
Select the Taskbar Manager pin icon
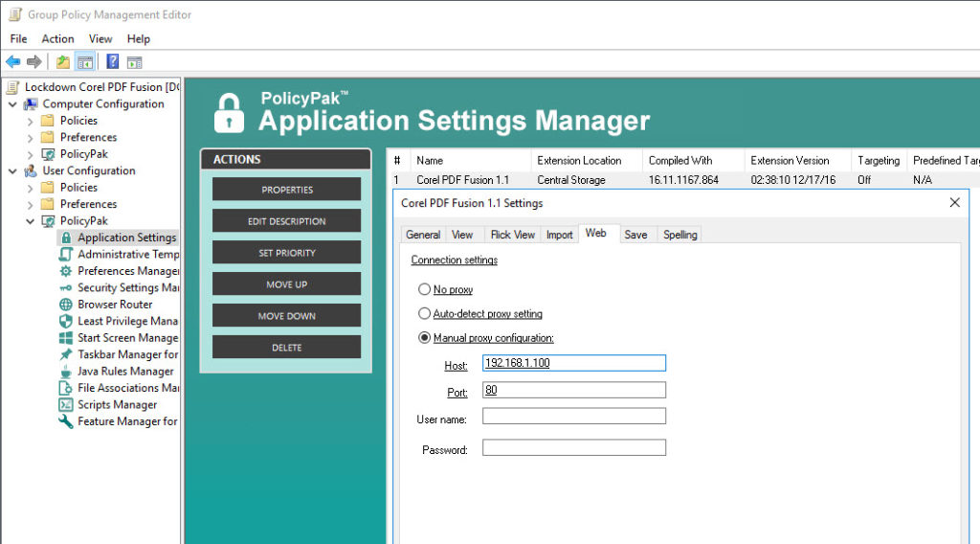(x=66, y=355)
